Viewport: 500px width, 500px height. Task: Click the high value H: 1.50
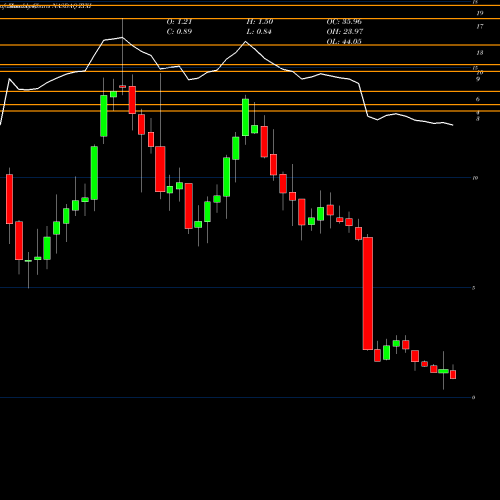(x=260, y=22)
